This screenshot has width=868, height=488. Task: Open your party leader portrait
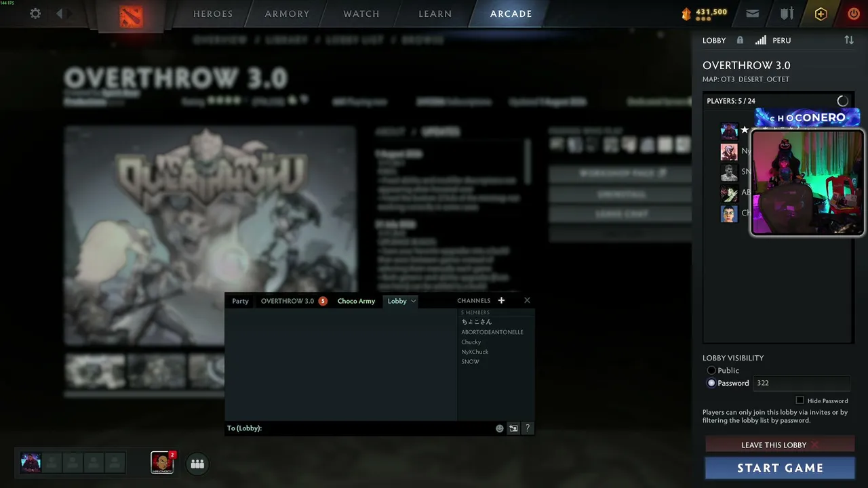pyautogui.click(x=31, y=463)
